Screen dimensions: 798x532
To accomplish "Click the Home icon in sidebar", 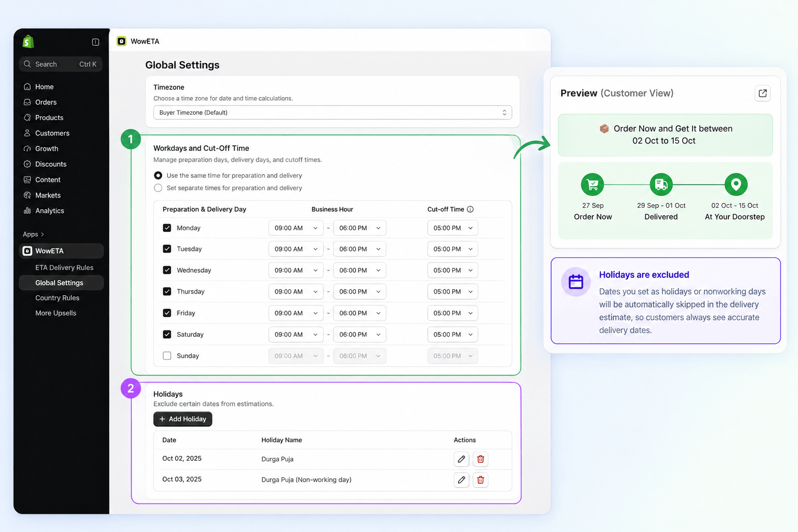I will [x=28, y=87].
